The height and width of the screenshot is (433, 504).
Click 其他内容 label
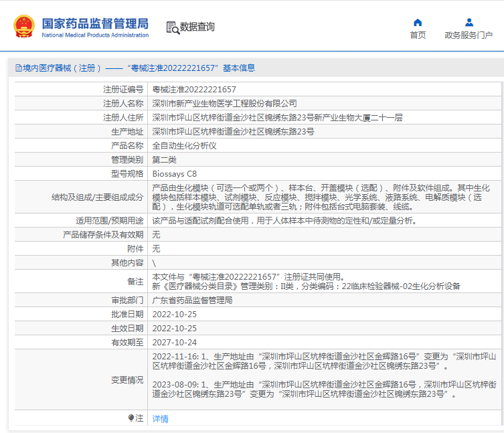(127, 262)
